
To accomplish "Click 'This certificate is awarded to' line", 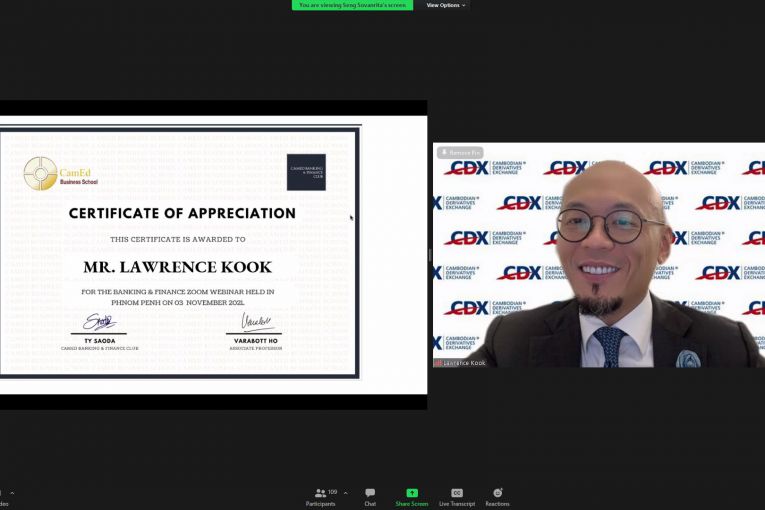I will click(x=178, y=239).
